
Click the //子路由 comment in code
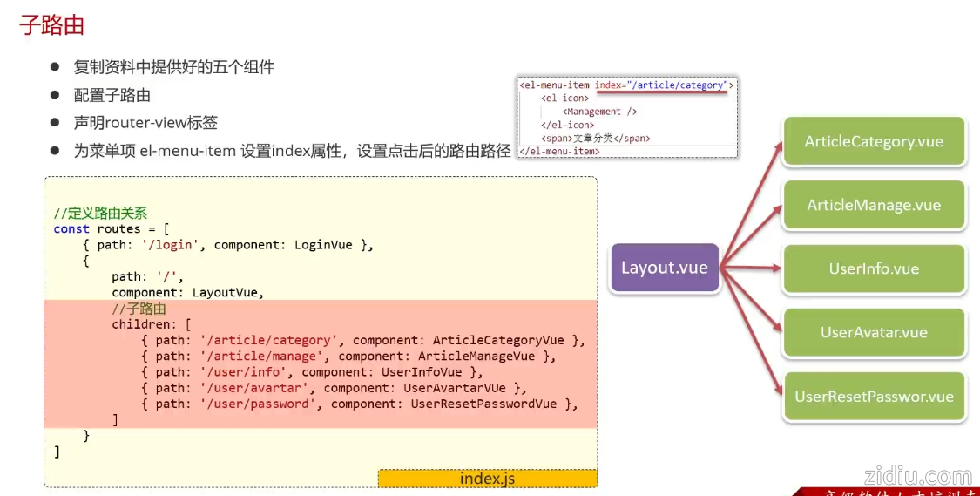(139, 309)
